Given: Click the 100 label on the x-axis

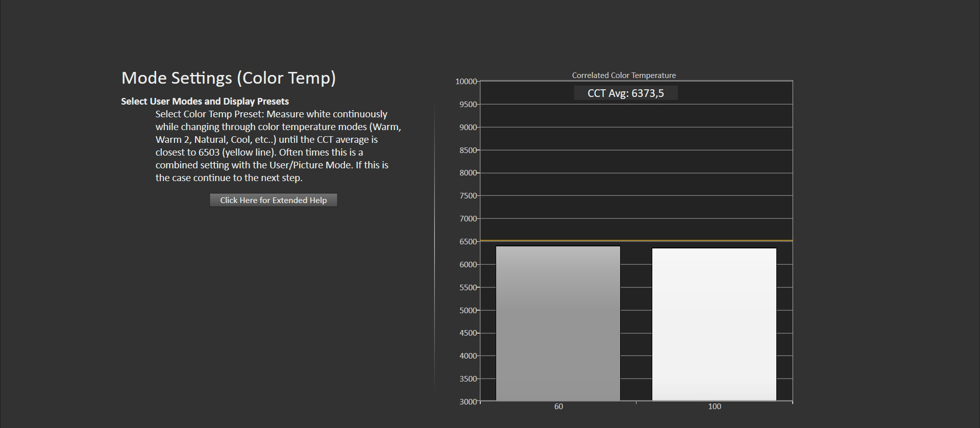Looking at the screenshot, I should coord(714,407).
